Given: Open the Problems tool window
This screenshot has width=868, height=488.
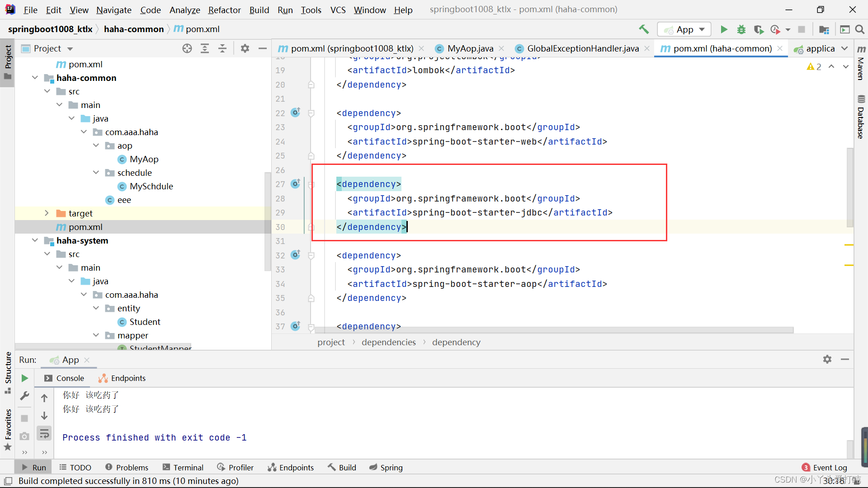Looking at the screenshot, I should 127,467.
